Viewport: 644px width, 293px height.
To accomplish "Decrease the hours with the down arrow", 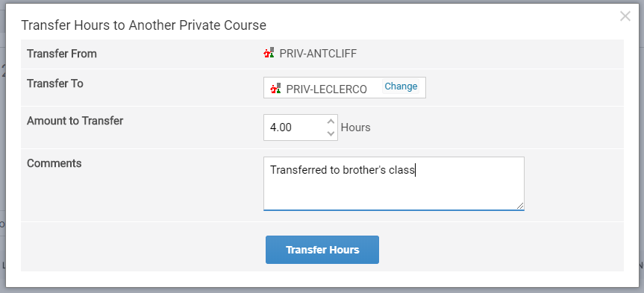I will [331, 133].
